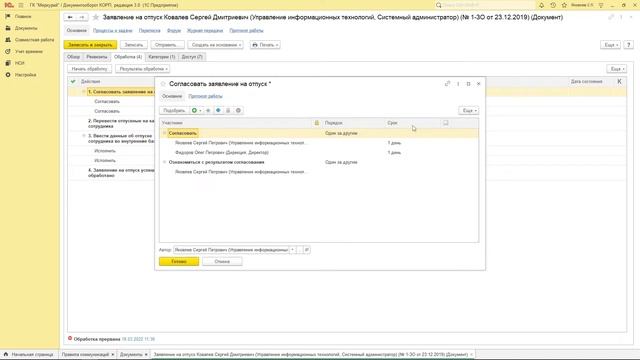Screen dimensions: 640x360
Task: Open the Процессы и задачи link
Action: (113, 31)
